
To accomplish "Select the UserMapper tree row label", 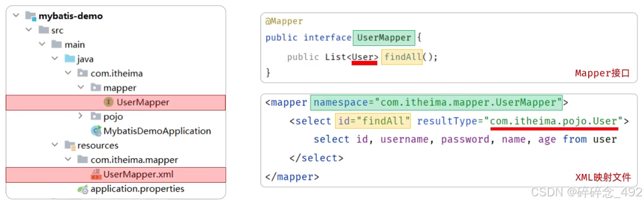I will [x=143, y=103].
